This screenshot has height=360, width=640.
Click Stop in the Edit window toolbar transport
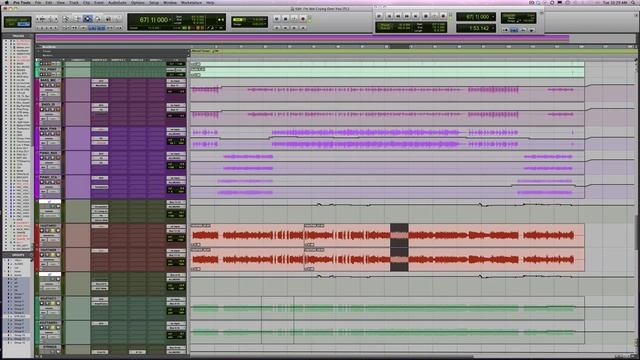(x=285, y=19)
